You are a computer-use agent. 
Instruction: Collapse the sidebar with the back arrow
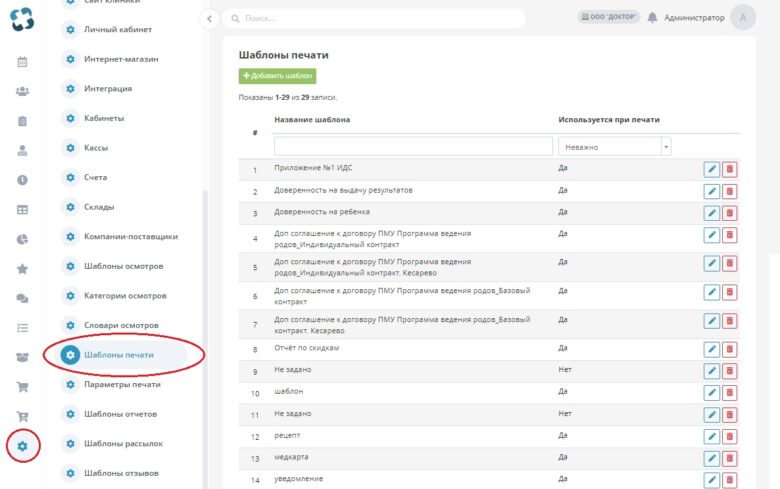(x=209, y=19)
